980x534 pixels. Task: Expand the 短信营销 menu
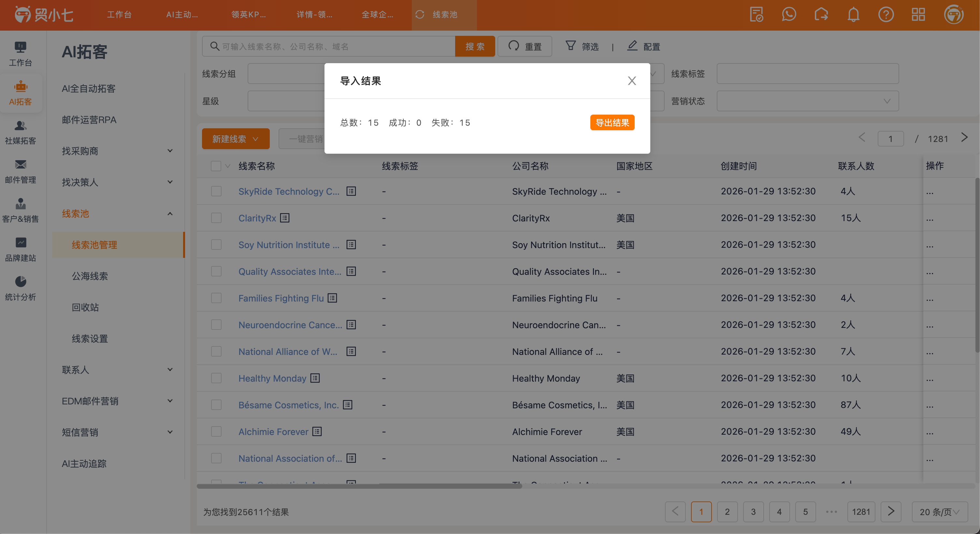[x=170, y=432]
